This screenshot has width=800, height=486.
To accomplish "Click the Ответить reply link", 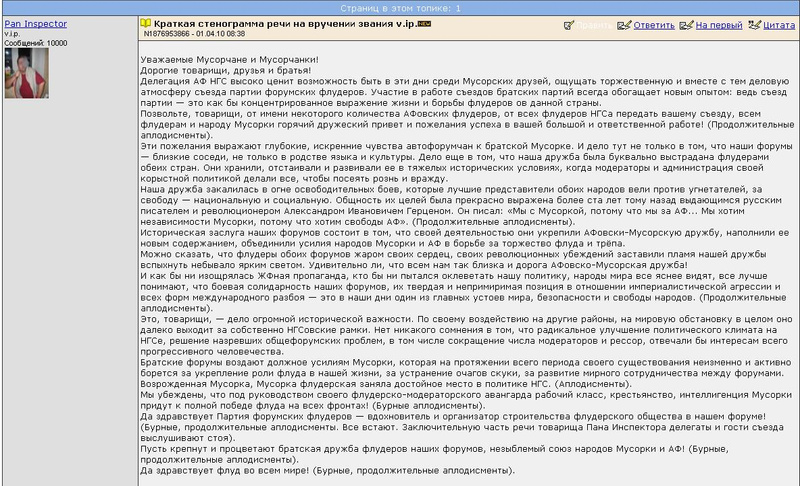I will pyautogui.click(x=654, y=25).
